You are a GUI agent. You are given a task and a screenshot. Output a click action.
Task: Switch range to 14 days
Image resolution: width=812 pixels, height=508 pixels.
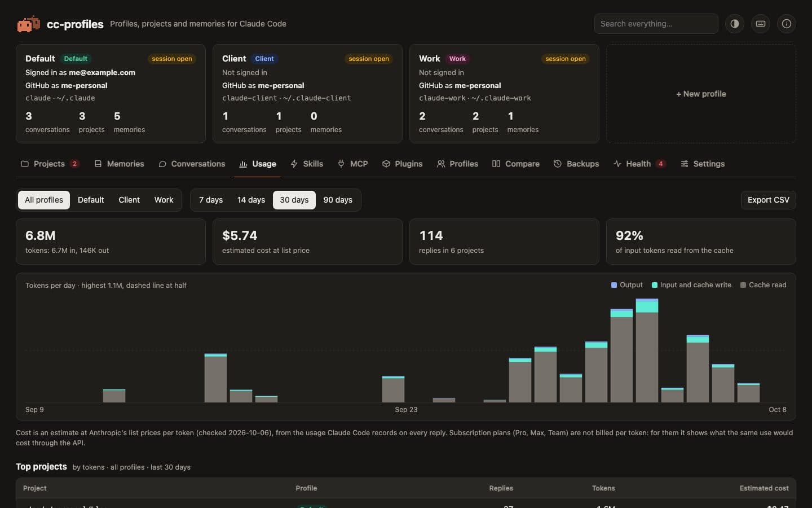(251, 200)
